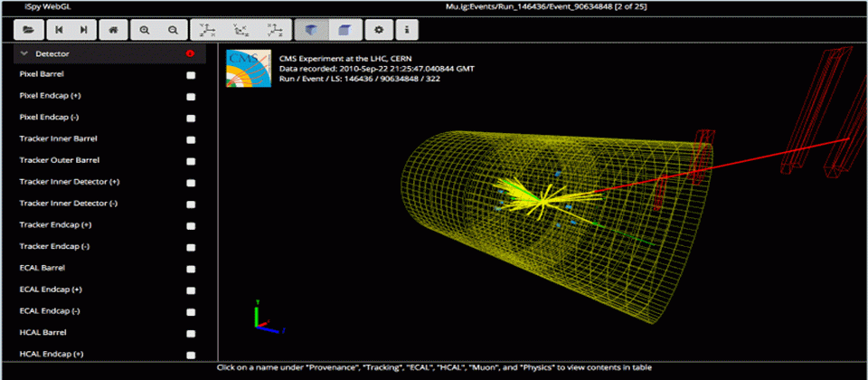The image size is (868, 380).
Task: Click the red Detector group indicator
Action: pos(191,53)
